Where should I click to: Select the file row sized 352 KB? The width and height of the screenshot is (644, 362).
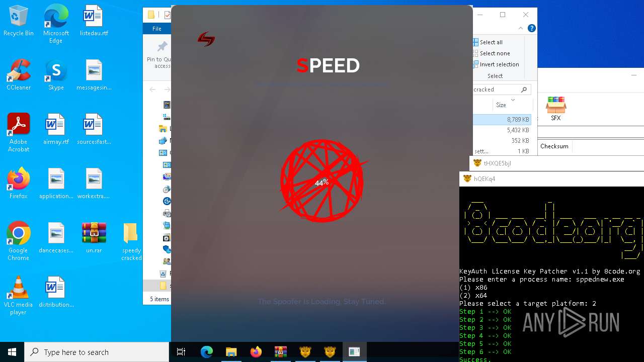coord(502,141)
